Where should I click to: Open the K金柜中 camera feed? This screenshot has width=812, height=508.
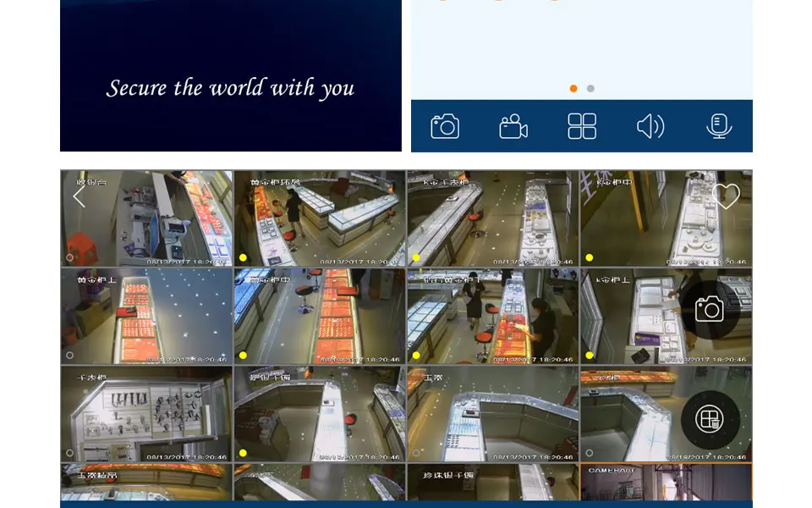click(x=666, y=218)
